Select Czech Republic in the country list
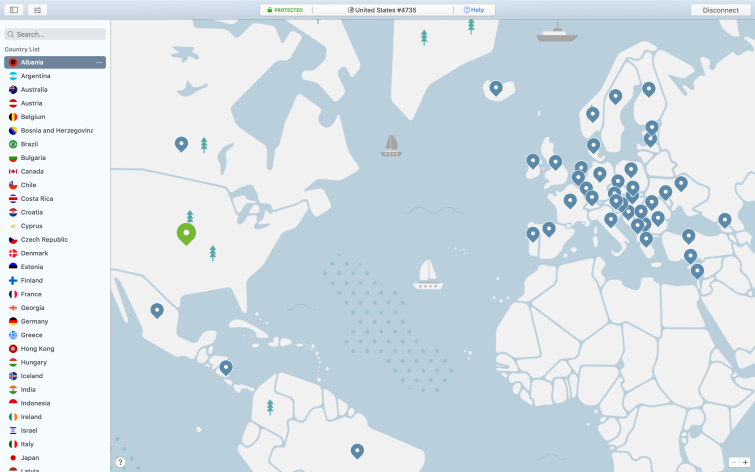The width and height of the screenshot is (755, 472). click(x=55, y=239)
